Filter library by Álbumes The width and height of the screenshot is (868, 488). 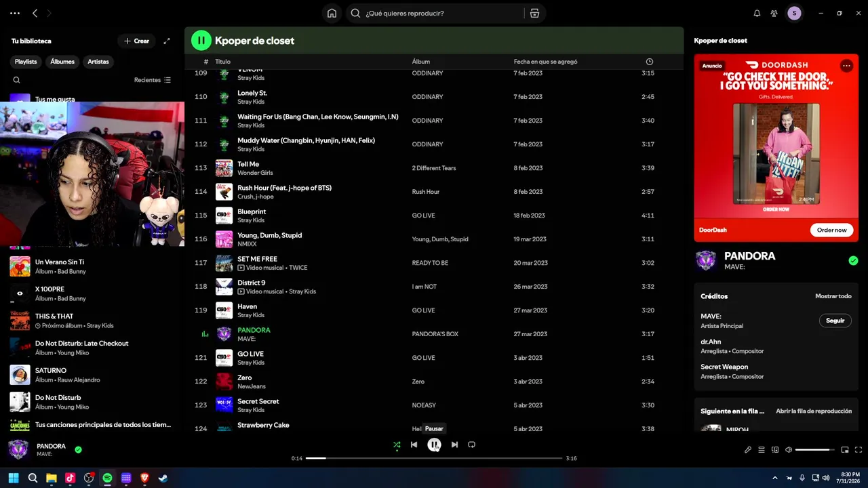click(x=62, y=62)
